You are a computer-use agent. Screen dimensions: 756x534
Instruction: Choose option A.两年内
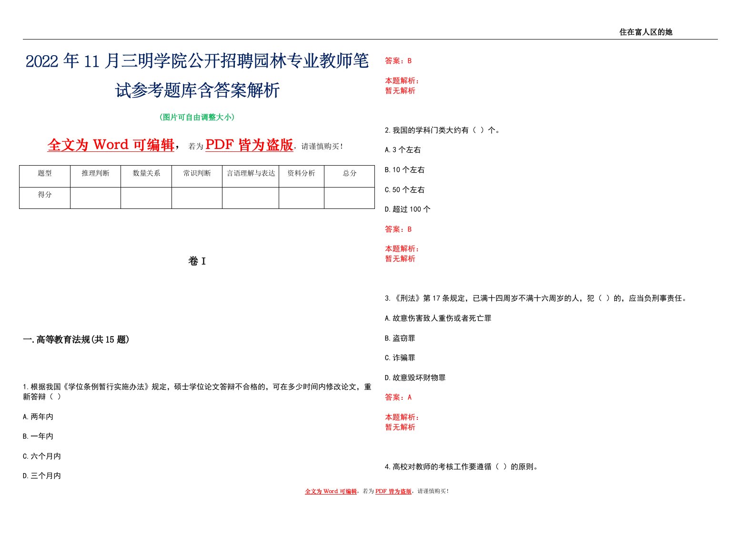click(x=38, y=416)
